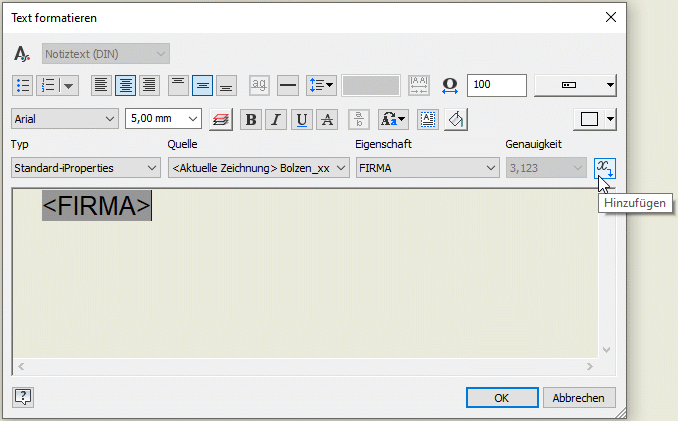This screenshot has width=678, height=421.
Task: Set vertical alignment to bottom
Action: 226,85
